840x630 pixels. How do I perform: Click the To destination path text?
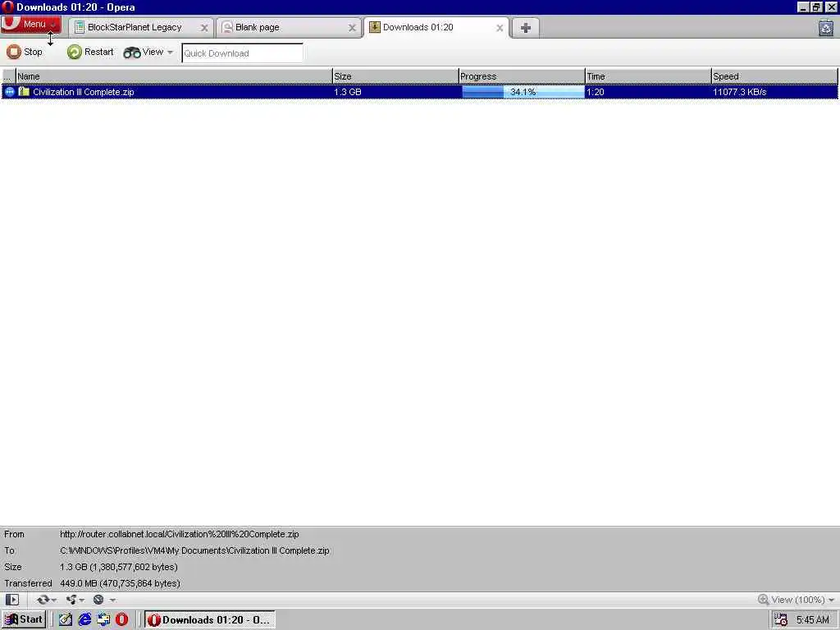click(x=194, y=550)
